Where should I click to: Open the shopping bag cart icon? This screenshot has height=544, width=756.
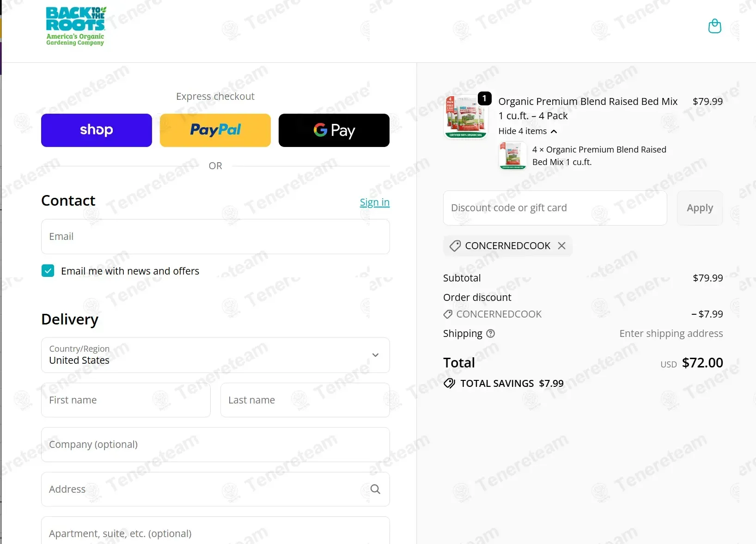[x=714, y=26]
